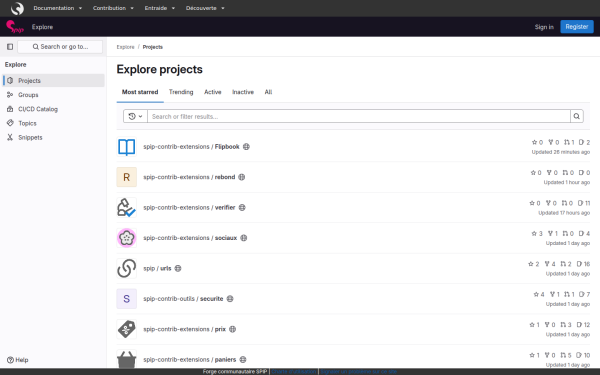Click the stars count on the securite row
600x375 pixels.
click(x=539, y=294)
